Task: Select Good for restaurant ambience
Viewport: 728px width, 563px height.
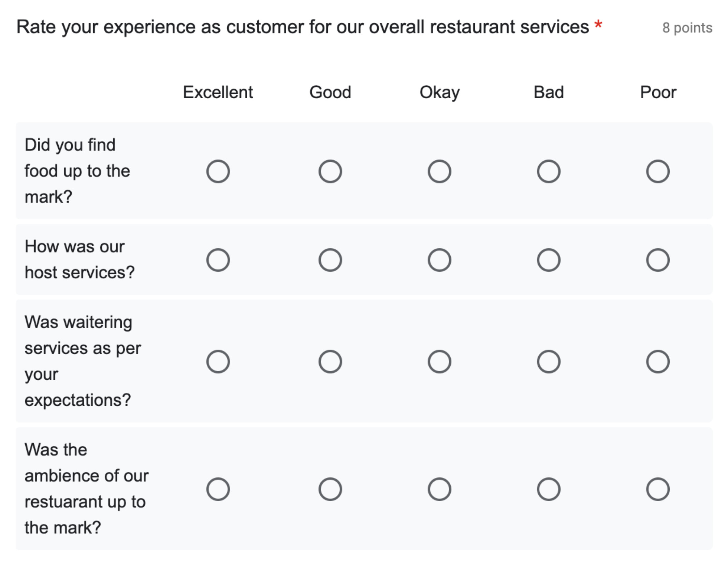Action: click(330, 489)
